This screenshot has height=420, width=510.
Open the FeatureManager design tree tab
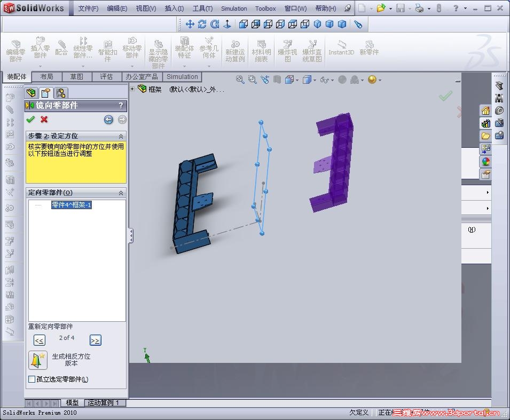(31, 93)
